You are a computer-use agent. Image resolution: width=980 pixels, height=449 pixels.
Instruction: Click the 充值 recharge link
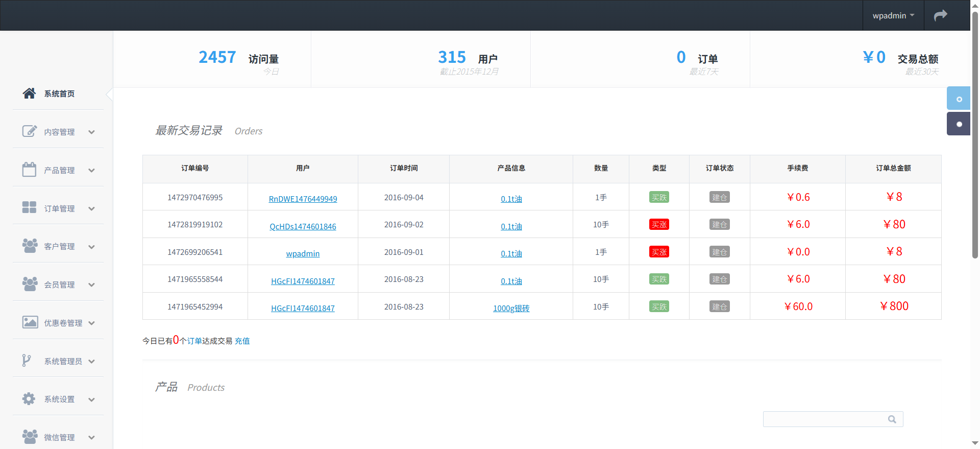(x=242, y=341)
